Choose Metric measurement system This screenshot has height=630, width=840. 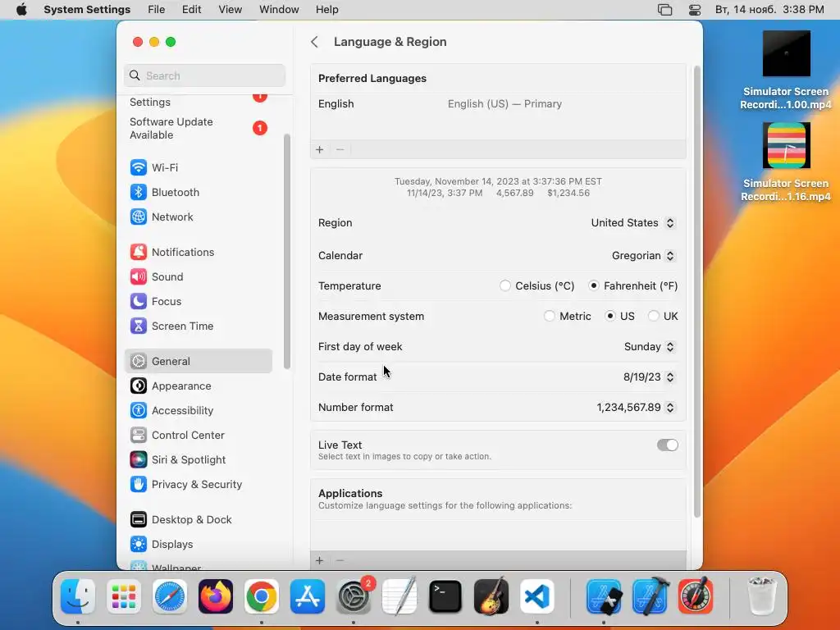pyautogui.click(x=549, y=316)
